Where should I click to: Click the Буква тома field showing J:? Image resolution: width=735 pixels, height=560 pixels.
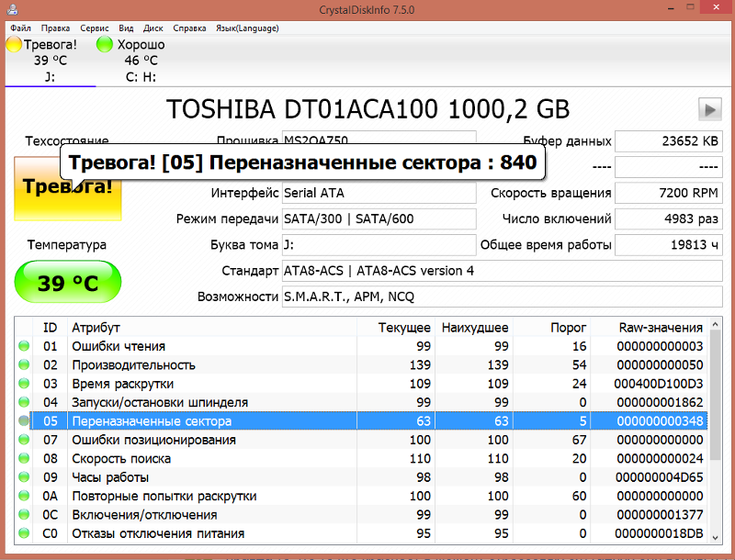pos(379,244)
